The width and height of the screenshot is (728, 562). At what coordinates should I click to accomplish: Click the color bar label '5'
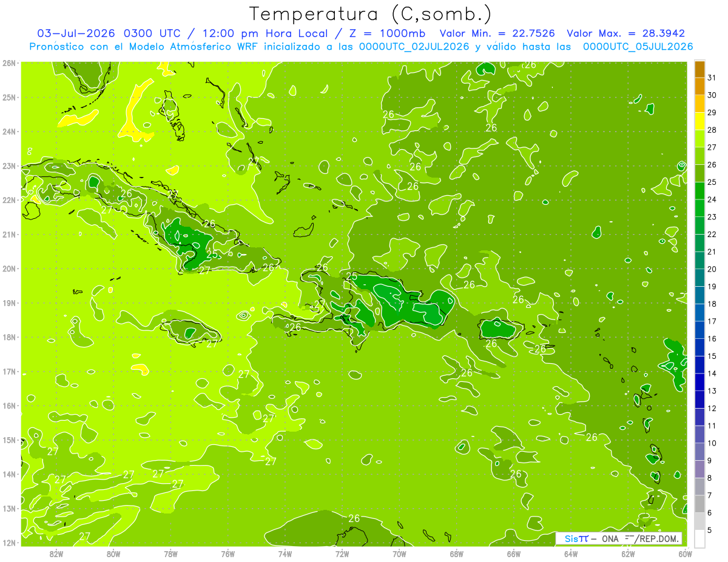tap(710, 530)
